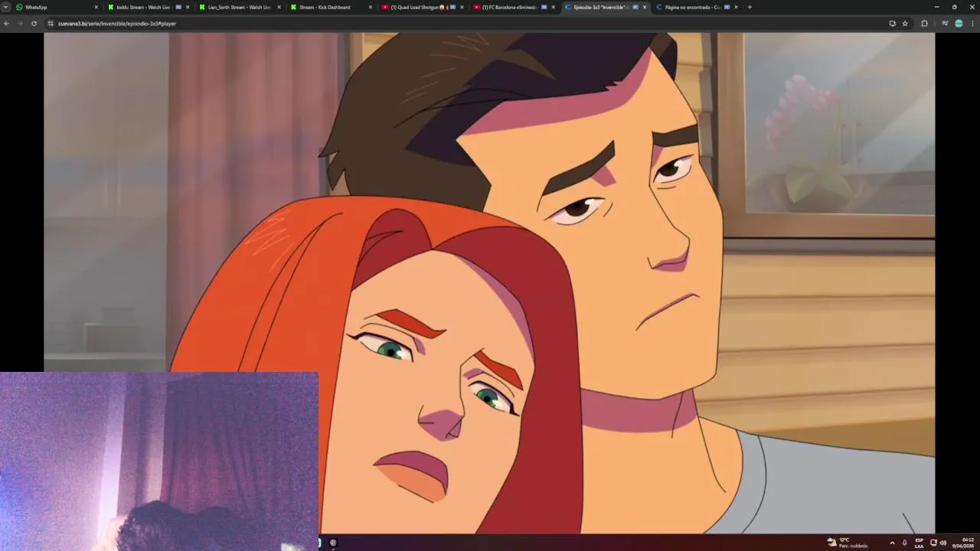Open the site info icon in address bar

pyautogui.click(x=51, y=24)
